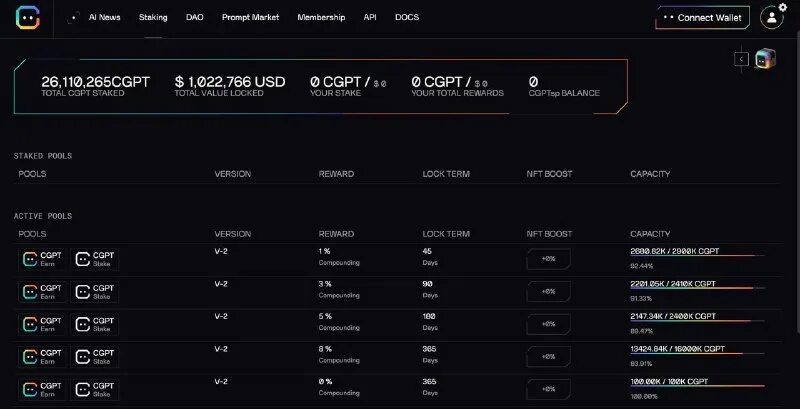Click Connect Wallet button
Viewport: 800px width, 409px height.
point(703,18)
